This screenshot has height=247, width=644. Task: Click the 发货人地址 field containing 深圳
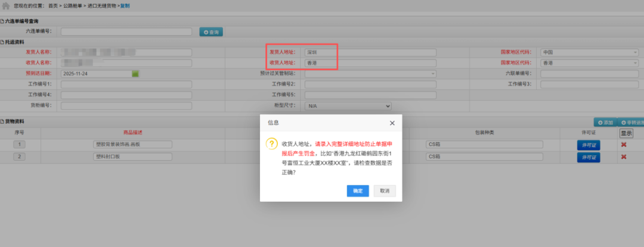370,52
